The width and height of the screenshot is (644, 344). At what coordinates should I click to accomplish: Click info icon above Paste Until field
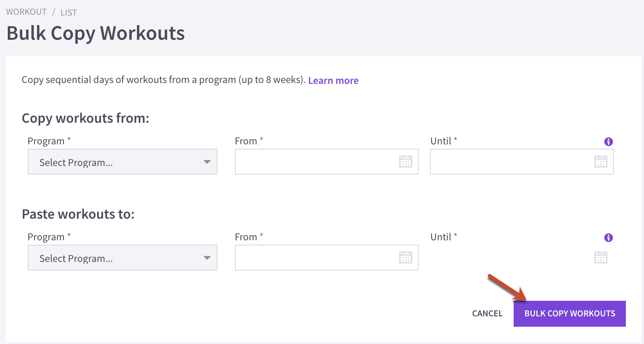pyautogui.click(x=609, y=238)
